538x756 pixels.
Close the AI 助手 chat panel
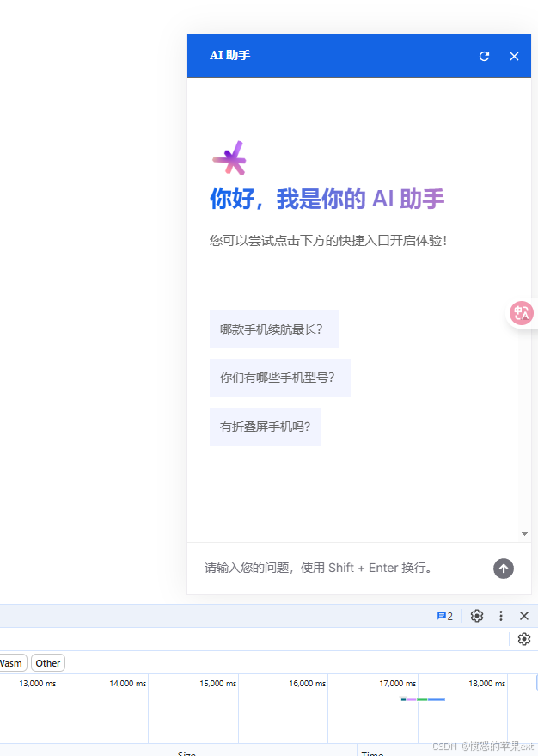[514, 57]
